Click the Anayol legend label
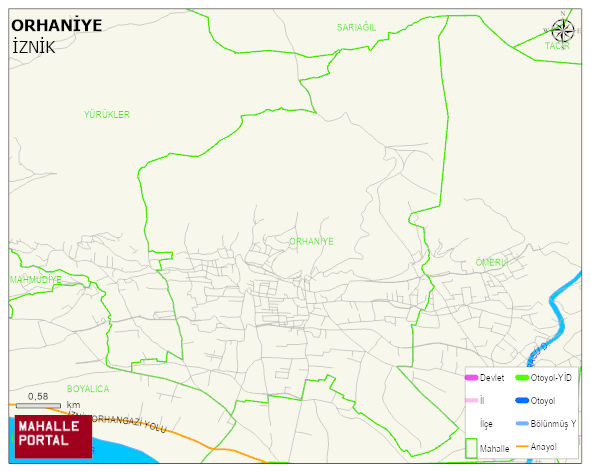This screenshot has height=472, width=591. pyautogui.click(x=544, y=447)
